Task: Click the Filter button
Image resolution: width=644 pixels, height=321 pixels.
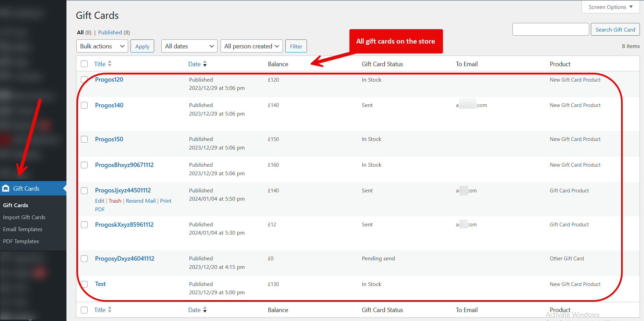Action: [296, 46]
